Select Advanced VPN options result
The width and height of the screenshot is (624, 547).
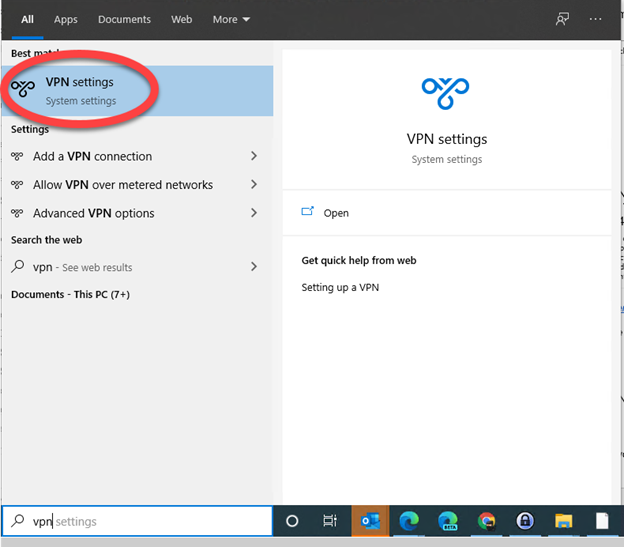click(x=137, y=213)
